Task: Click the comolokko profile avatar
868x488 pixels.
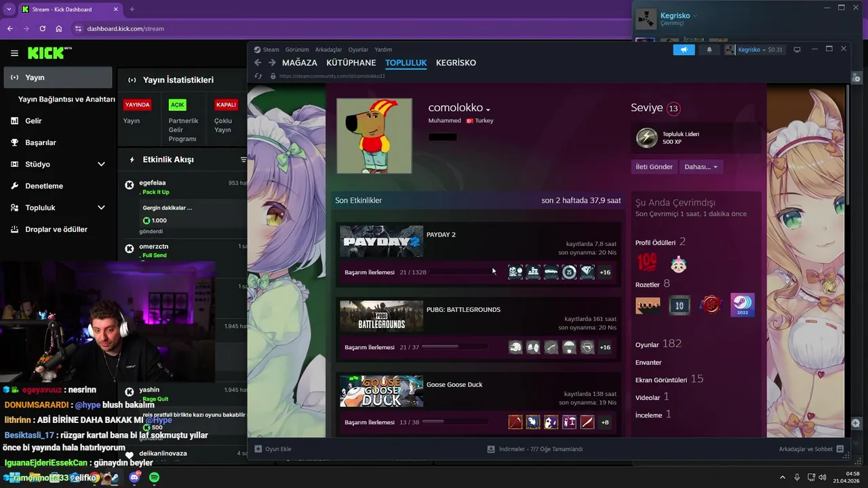Action: 374,136
